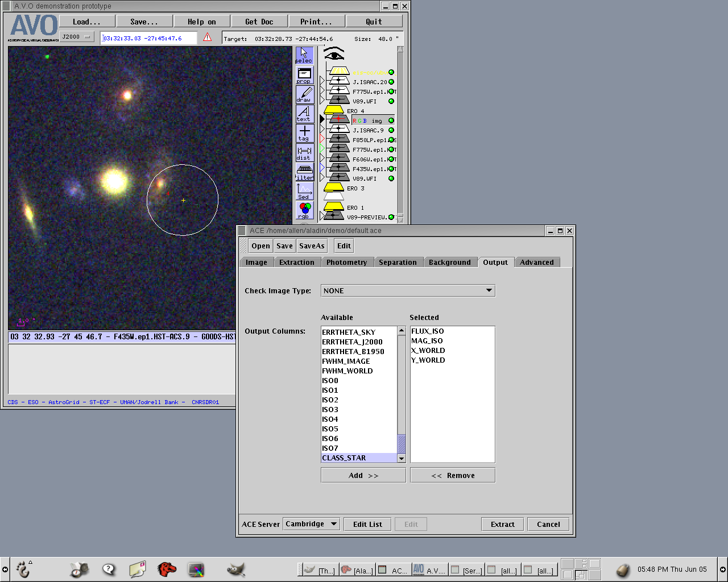Choose the dist measurement tool

[x=304, y=152]
